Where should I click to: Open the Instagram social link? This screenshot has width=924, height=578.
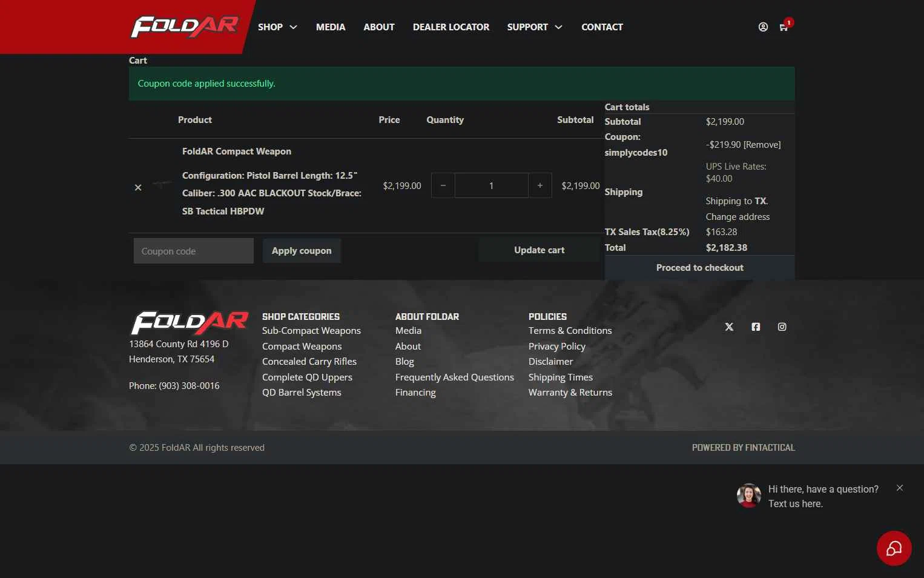point(782,327)
